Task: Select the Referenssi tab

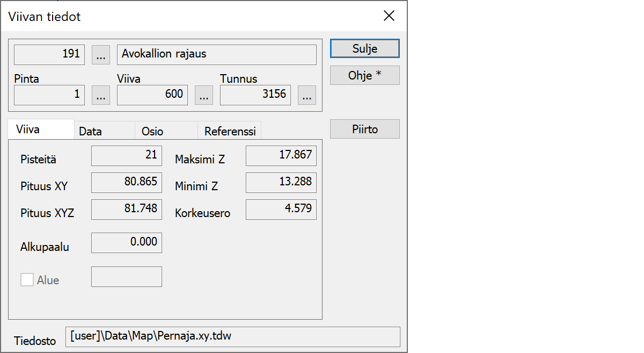Action: [x=230, y=131]
